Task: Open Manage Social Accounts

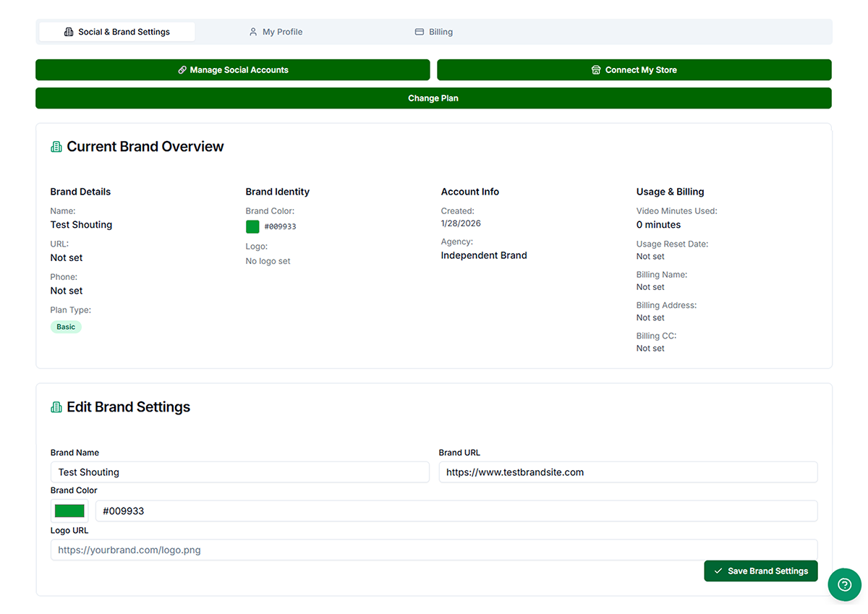Action: point(232,69)
